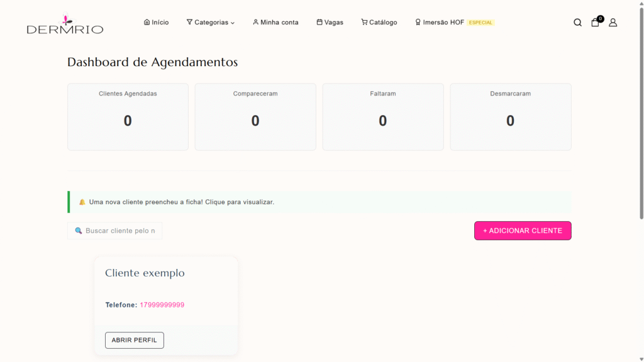The width and height of the screenshot is (644, 362).
Task: Click the new client filled form notification
Action: pos(319,202)
